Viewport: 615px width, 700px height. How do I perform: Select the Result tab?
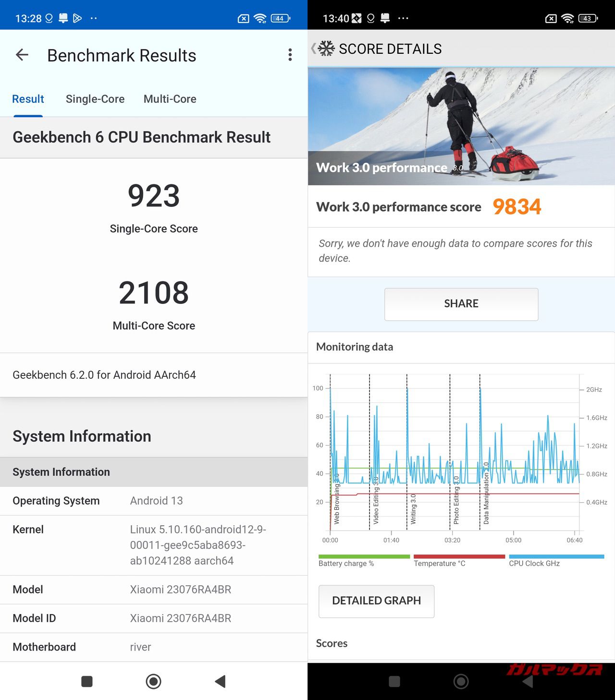coord(28,99)
